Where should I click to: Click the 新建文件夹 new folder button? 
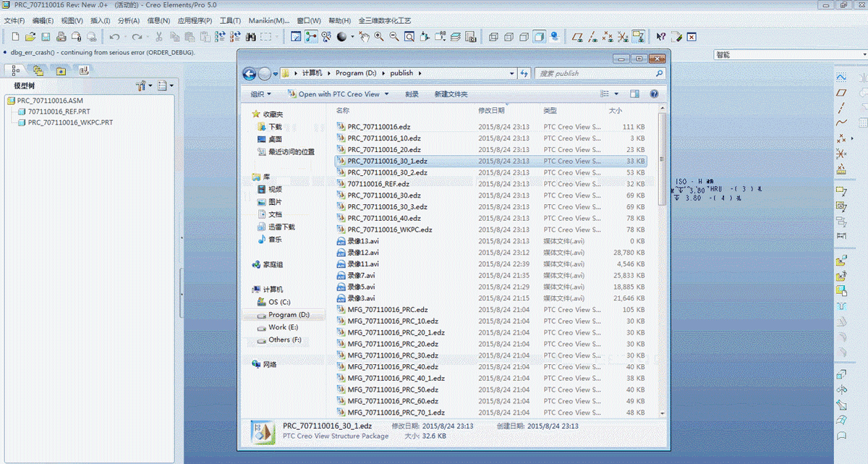451,94
